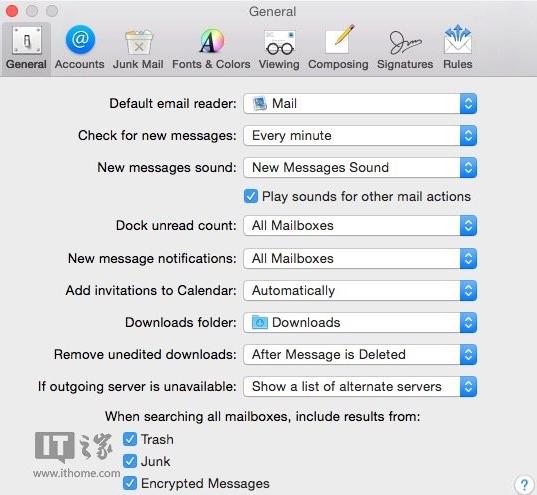Open the General preferences switch icon
The image size is (537, 495).
(27, 41)
